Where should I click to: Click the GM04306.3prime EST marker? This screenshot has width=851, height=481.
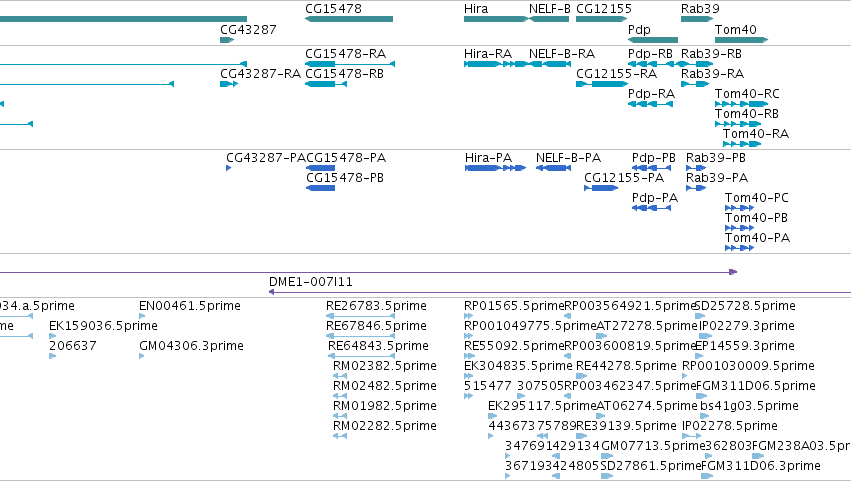142,356
